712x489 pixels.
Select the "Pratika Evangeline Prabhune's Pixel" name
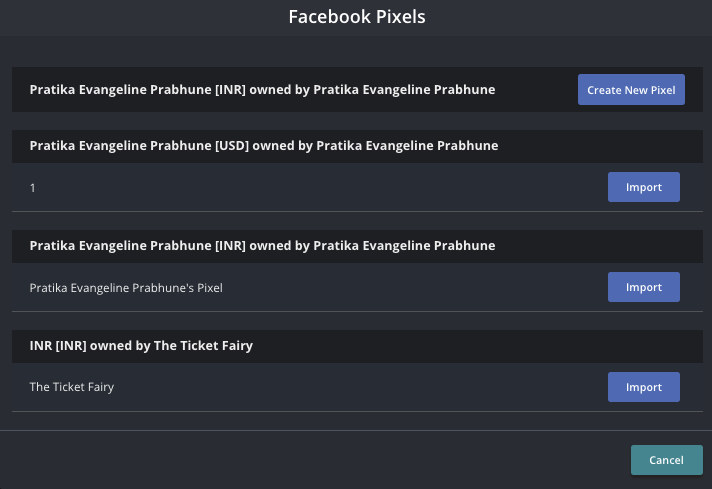tap(126, 288)
